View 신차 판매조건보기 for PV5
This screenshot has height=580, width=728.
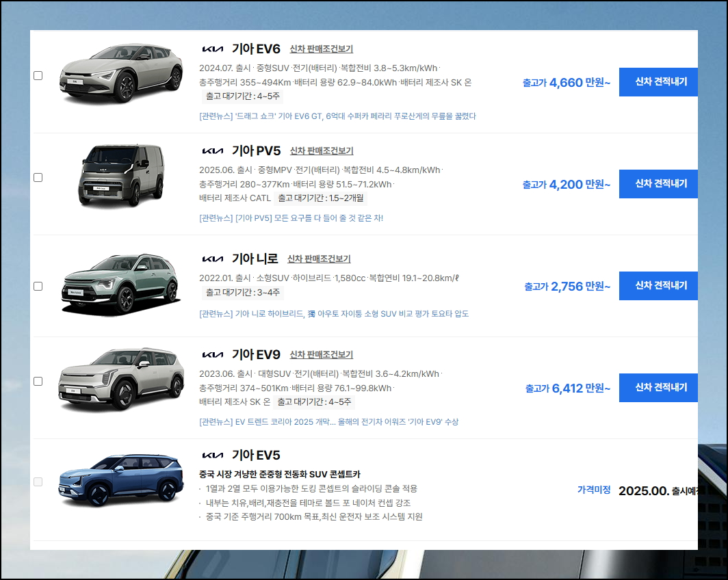coord(322,150)
